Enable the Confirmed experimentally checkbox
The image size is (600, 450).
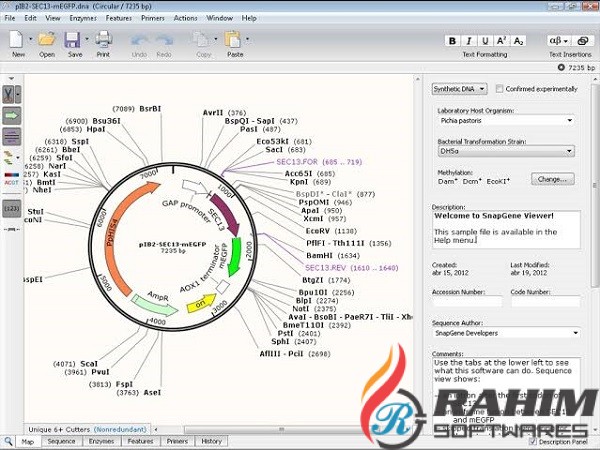[500, 89]
